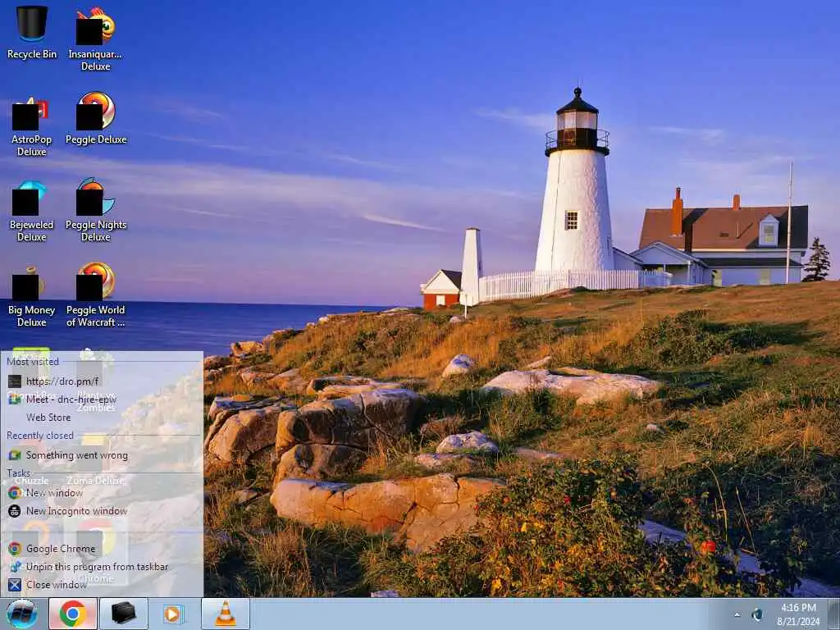
Task: Choose the New window task
Action: (x=102, y=493)
